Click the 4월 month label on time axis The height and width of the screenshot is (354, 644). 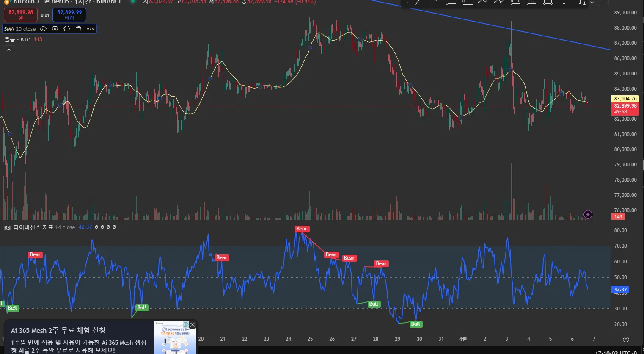pos(463,339)
